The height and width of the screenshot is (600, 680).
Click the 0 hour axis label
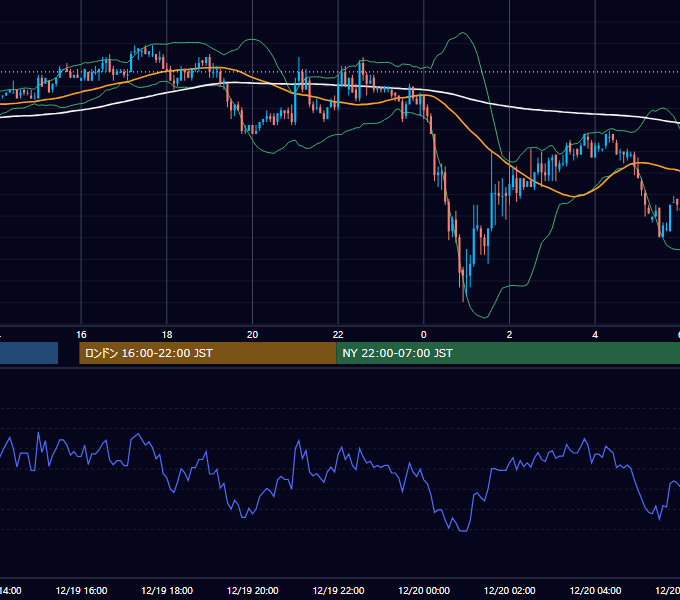424,335
